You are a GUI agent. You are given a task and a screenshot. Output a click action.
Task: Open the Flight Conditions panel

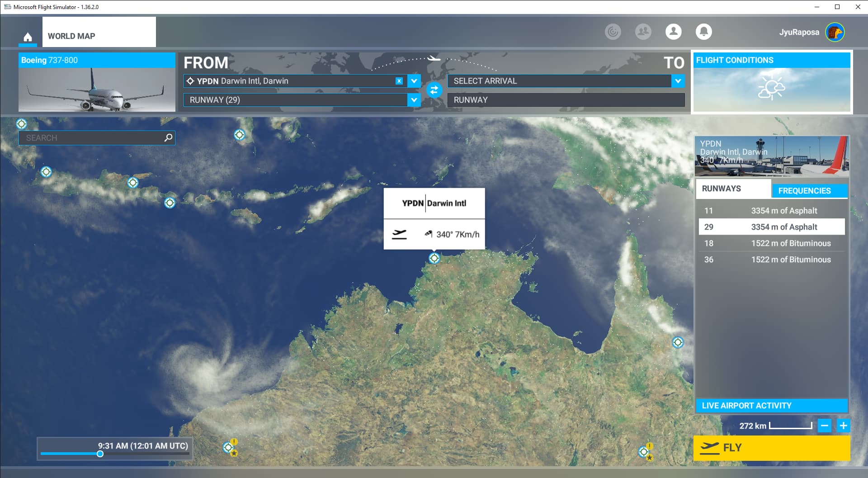pos(771,82)
